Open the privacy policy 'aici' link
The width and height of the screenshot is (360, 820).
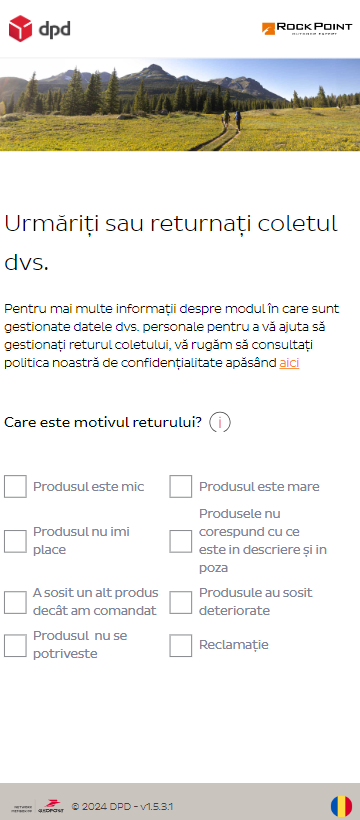click(x=289, y=363)
